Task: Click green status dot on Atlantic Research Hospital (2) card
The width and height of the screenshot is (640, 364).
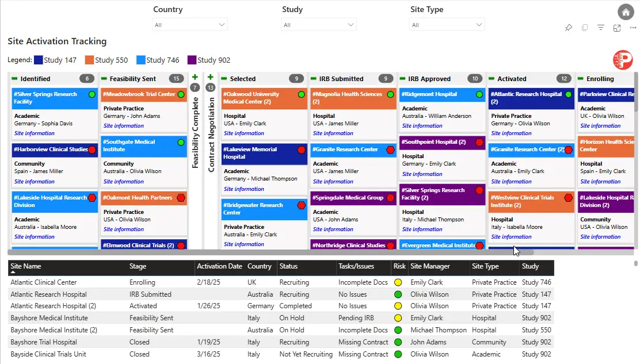Action: pyautogui.click(x=569, y=94)
